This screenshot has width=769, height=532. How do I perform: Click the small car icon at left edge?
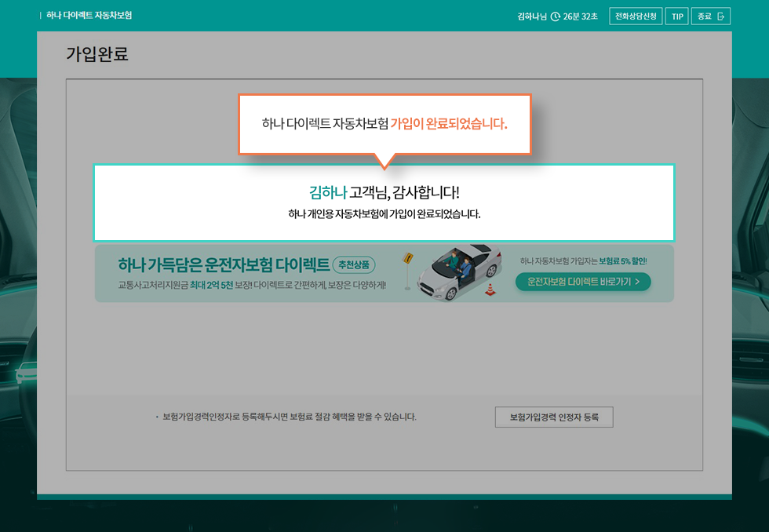pos(26,373)
